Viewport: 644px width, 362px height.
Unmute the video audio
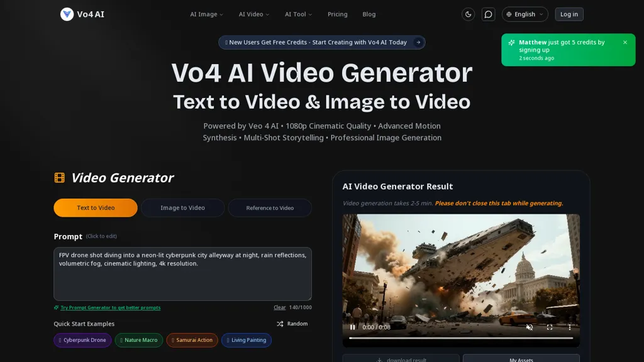(x=530, y=327)
